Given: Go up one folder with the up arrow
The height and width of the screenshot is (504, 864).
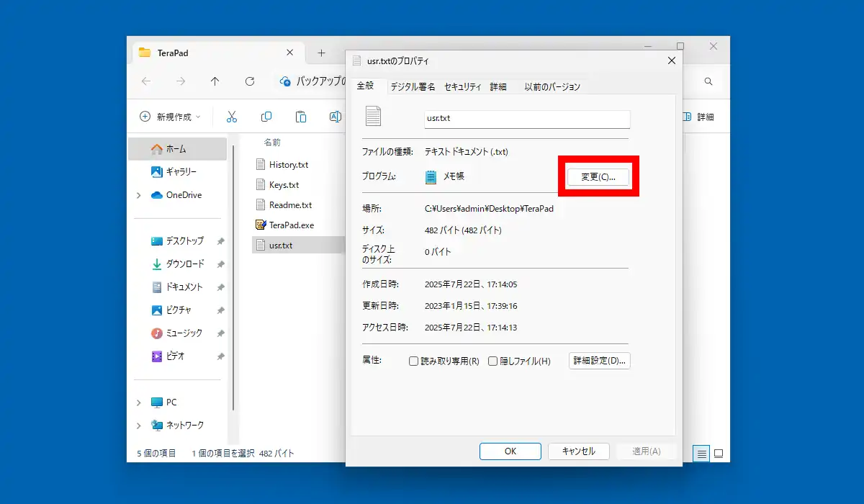Looking at the screenshot, I should point(215,81).
